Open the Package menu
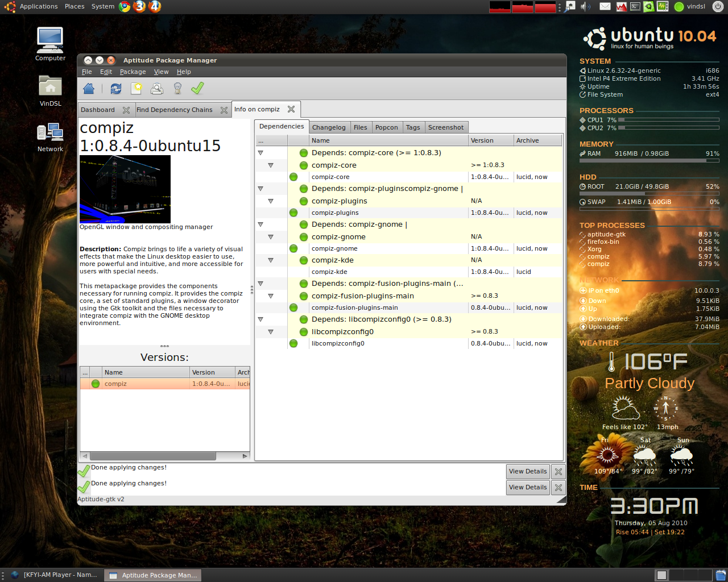 [133, 72]
